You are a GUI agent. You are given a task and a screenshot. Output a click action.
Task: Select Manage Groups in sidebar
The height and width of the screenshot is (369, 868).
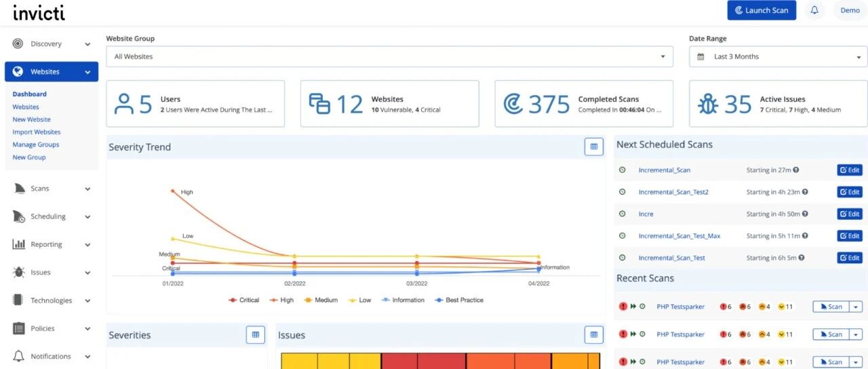pos(36,144)
